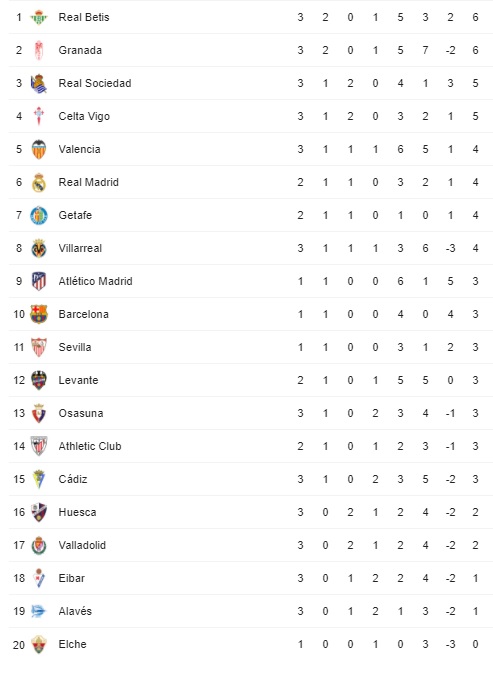Click the Valladolid team name
The image size is (493, 675).
coord(82,545)
